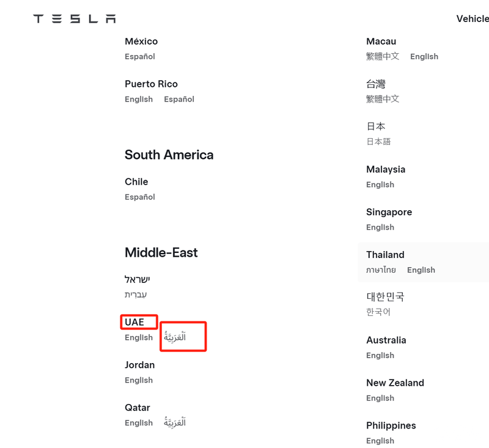489x448 pixels.
Task: Select Español under México
Action: (x=140, y=56)
